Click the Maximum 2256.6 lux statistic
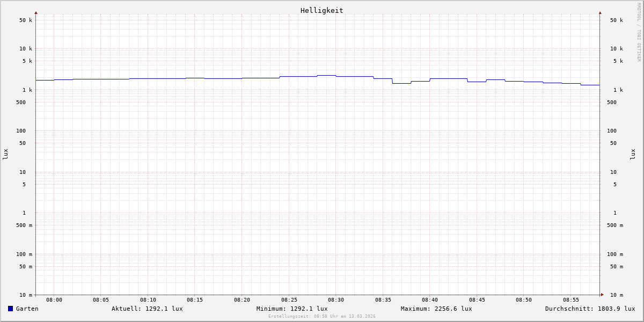Viewport: 644px width, 322px height. point(436,309)
